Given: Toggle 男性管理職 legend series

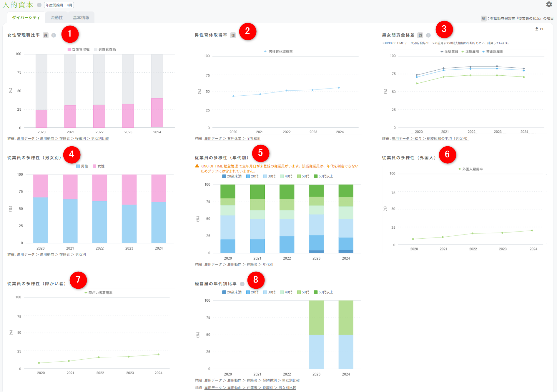Looking at the screenshot, I should coord(105,49).
